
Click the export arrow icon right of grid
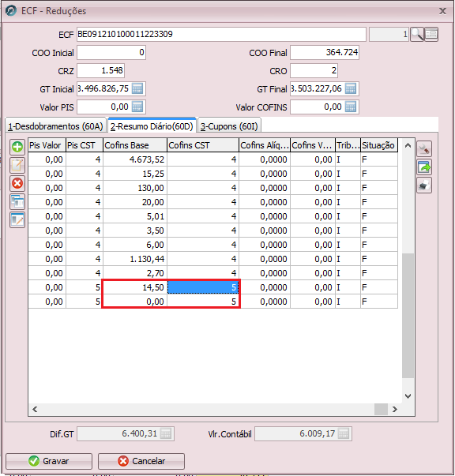(x=424, y=167)
